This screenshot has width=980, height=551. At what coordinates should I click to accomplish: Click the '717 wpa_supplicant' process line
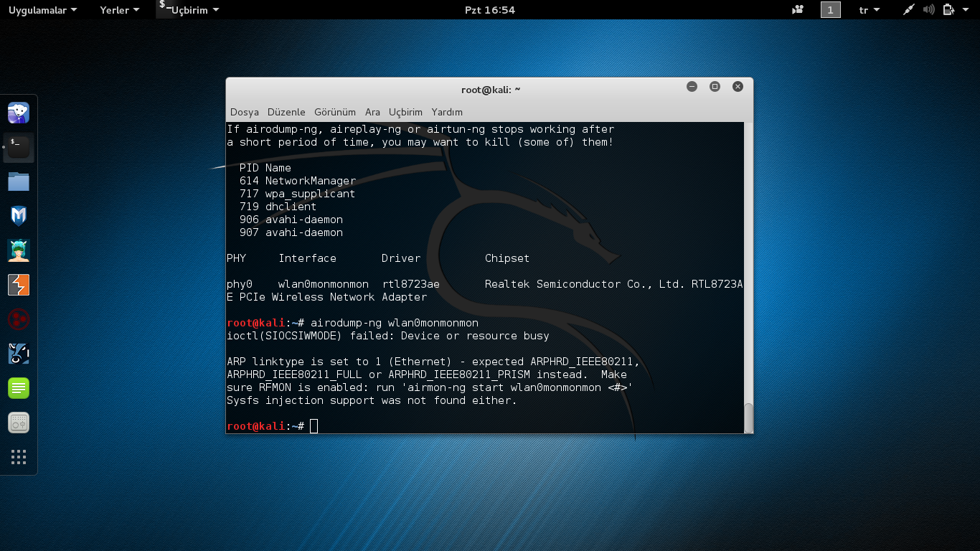pos(298,194)
